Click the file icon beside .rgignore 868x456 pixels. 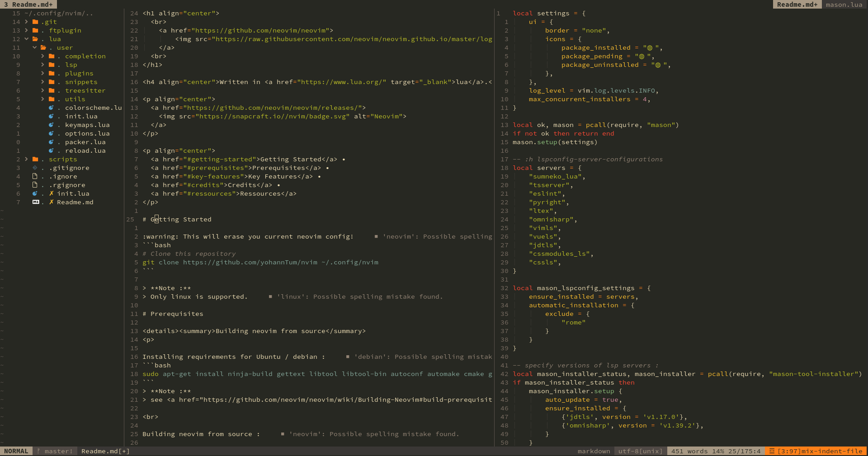pyautogui.click(x=35, y=185)
